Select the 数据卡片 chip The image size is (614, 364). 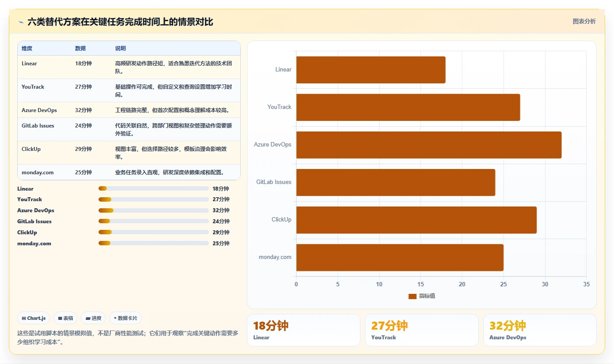point(125,318)
